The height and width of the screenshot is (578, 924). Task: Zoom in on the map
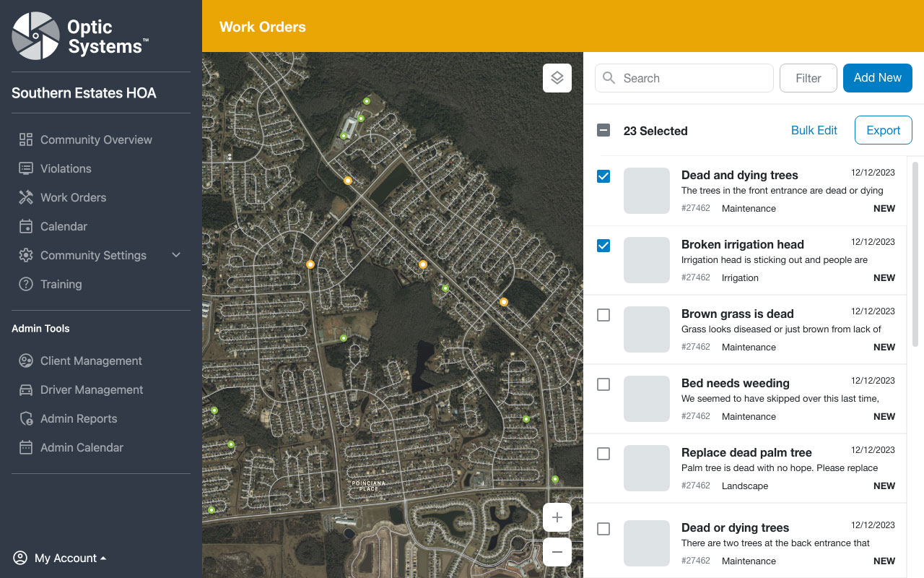pyautogui.click(x=557, y=517)
